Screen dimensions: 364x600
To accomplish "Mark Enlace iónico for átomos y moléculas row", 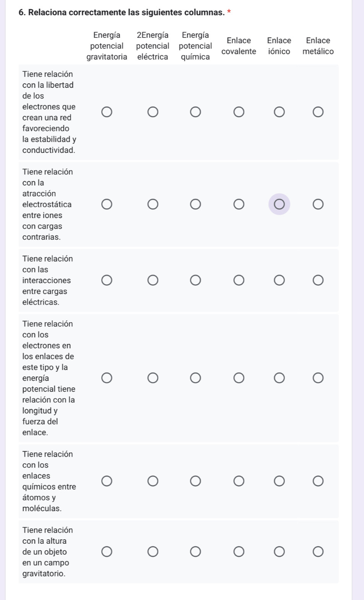I will [279, 481].
